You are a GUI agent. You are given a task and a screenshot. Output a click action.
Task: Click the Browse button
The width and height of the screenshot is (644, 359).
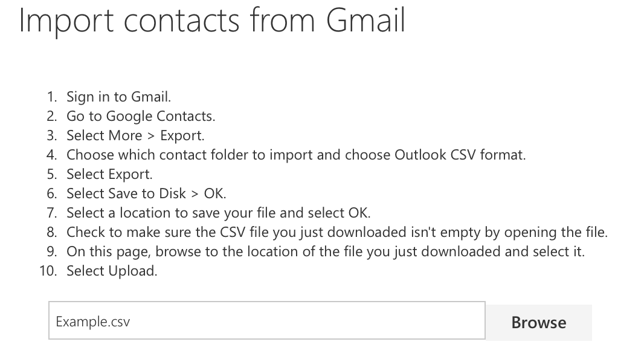click(538, 322)
